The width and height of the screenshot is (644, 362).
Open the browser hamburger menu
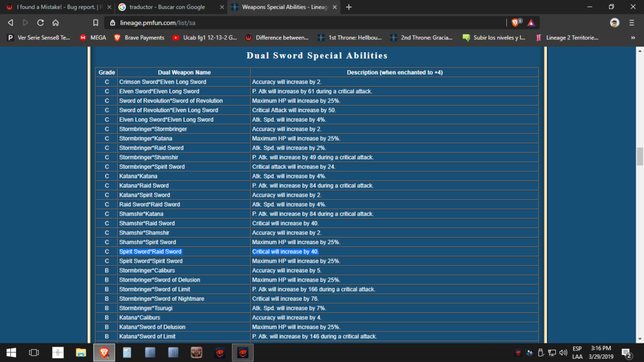pos(632,23)
